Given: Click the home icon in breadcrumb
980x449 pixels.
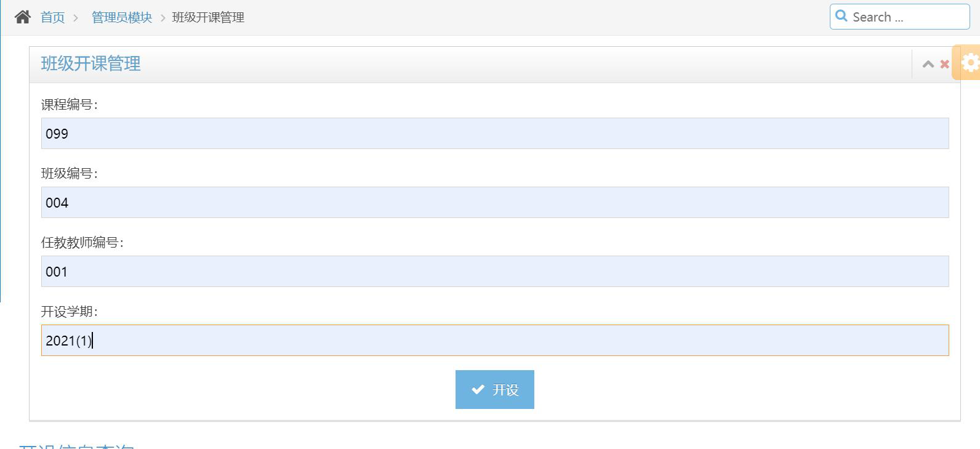Looking at the screenshot, I should point(23,17).
